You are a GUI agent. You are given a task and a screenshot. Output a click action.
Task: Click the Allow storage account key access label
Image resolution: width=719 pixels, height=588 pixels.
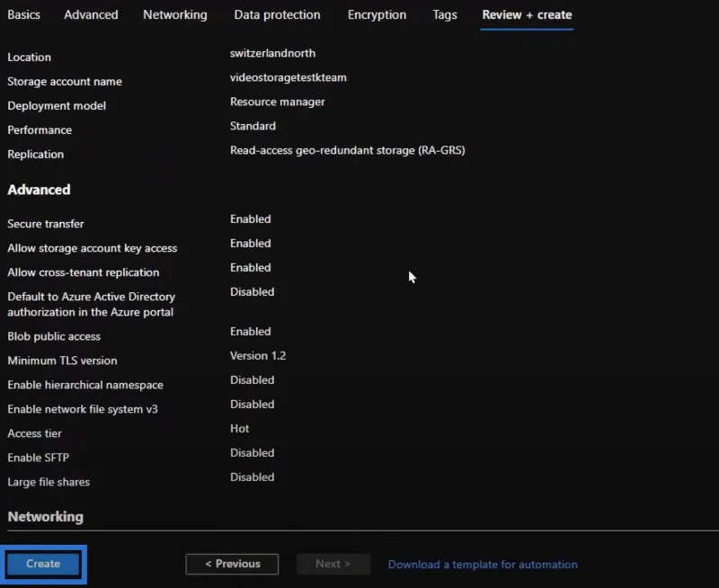tap(93, 248)
